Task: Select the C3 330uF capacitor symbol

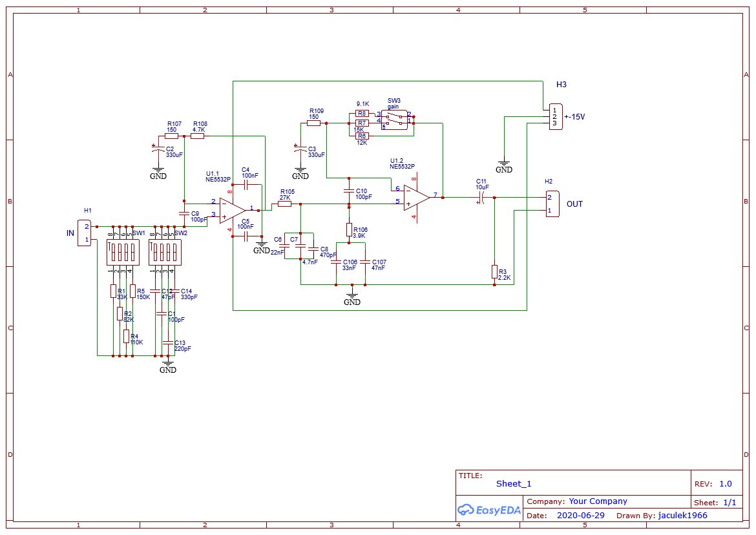Action: pos(299,151)
